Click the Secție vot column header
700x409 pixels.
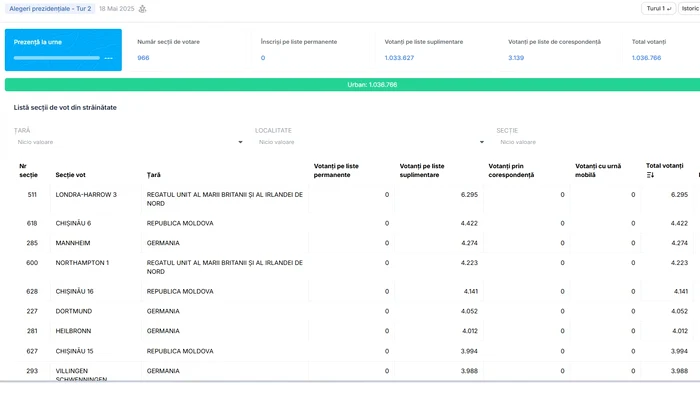(x=71, y=175)
